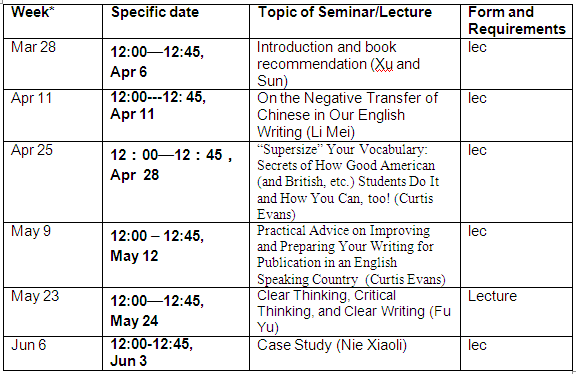Click the 'Mar 28' week cell

53,64
